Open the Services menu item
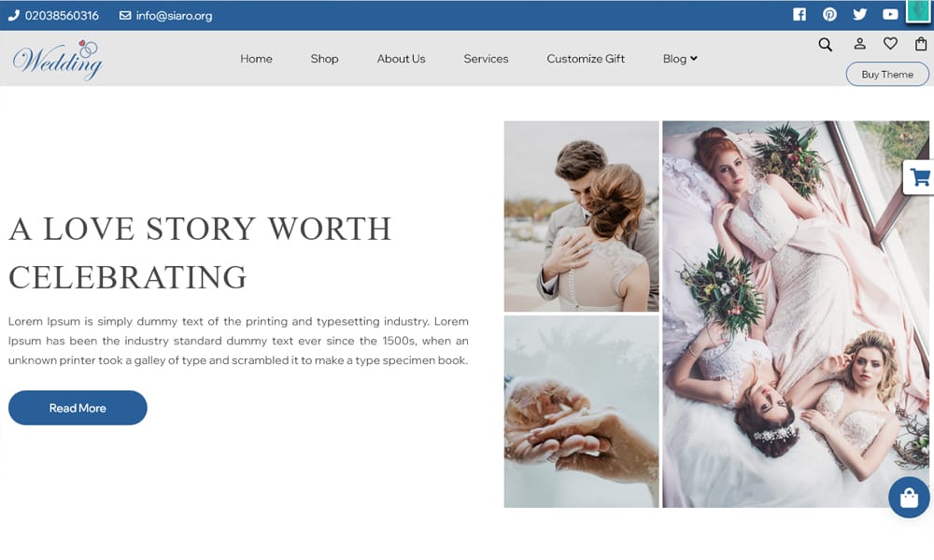The image size is (934, 560). [486, 59]
